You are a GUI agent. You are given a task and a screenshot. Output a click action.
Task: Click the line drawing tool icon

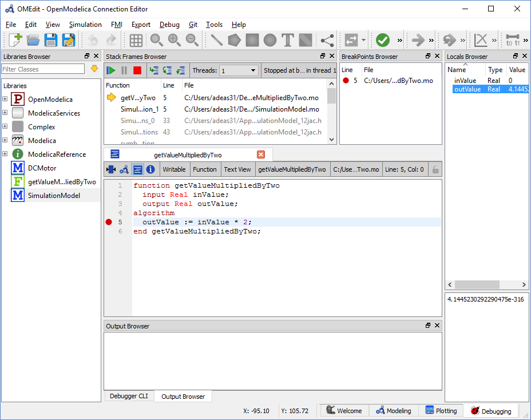(216, 40)
